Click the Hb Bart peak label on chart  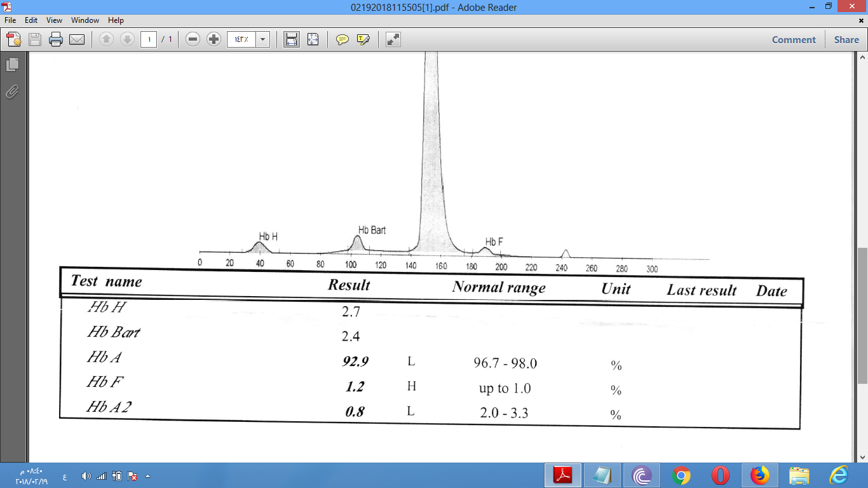372,230
